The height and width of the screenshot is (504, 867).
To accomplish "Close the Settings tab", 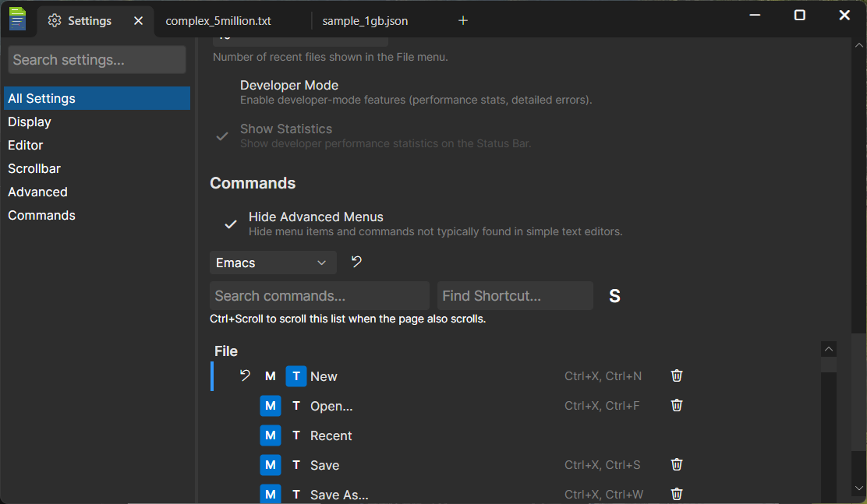I will pos(138,20).
